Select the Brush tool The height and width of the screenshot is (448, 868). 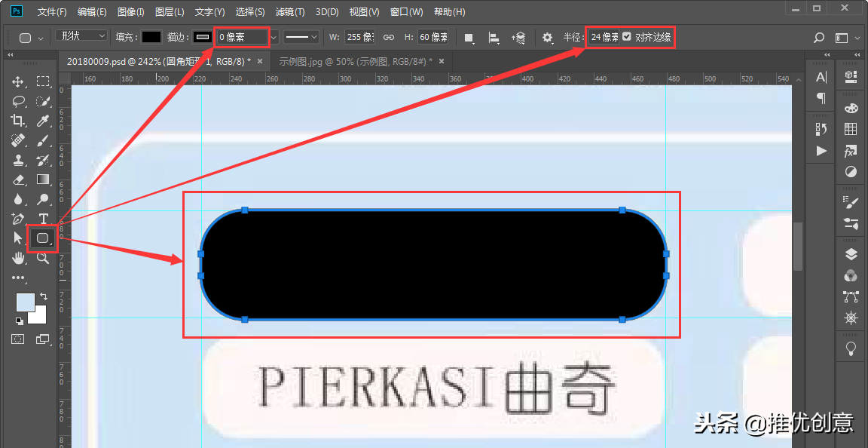(43, 140)
